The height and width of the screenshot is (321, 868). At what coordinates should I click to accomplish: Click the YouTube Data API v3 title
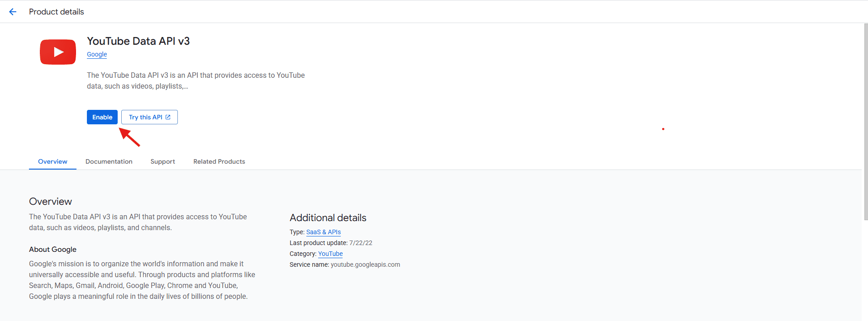point(138,41)
